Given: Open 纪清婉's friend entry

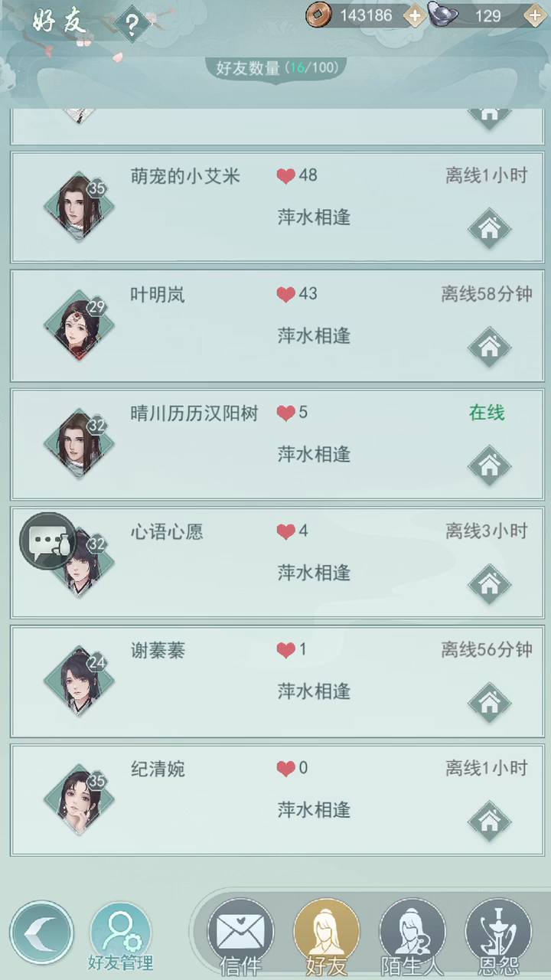Looking at the screenshot, I should 277,799.
